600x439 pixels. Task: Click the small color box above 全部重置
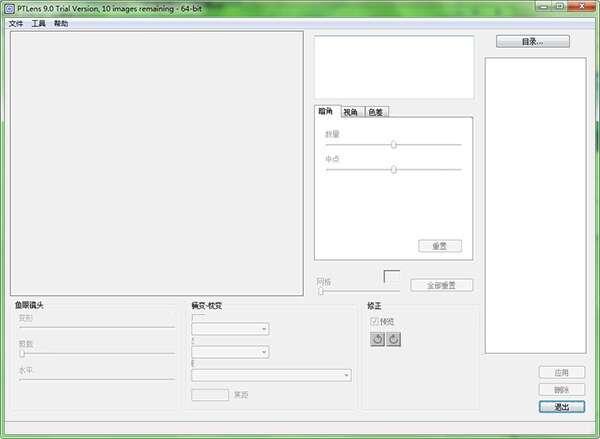392,276
